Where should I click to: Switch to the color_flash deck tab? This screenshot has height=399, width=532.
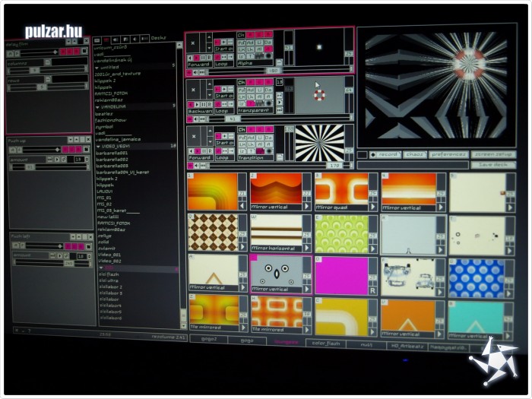click(325, 342)
